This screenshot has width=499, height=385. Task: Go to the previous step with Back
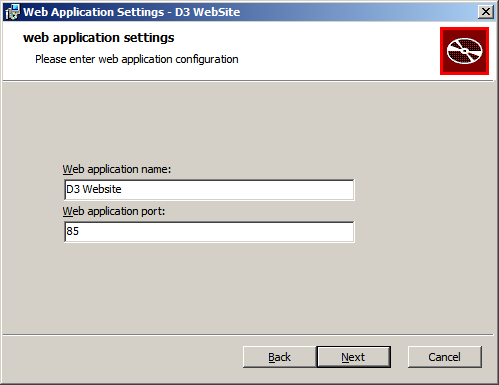(279, 357)
